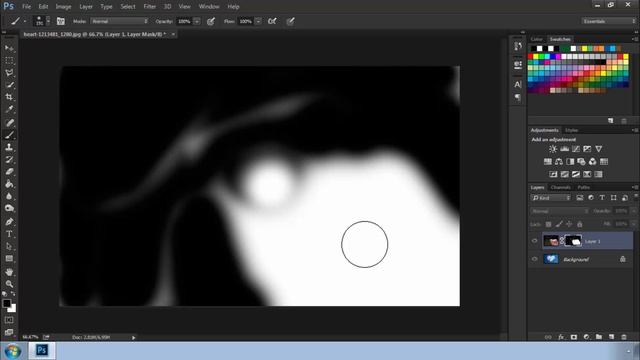Open the layer filter Kind dropdown
Image resolution: width=640 pixels, height=360 pixels.
pos(551,198)
